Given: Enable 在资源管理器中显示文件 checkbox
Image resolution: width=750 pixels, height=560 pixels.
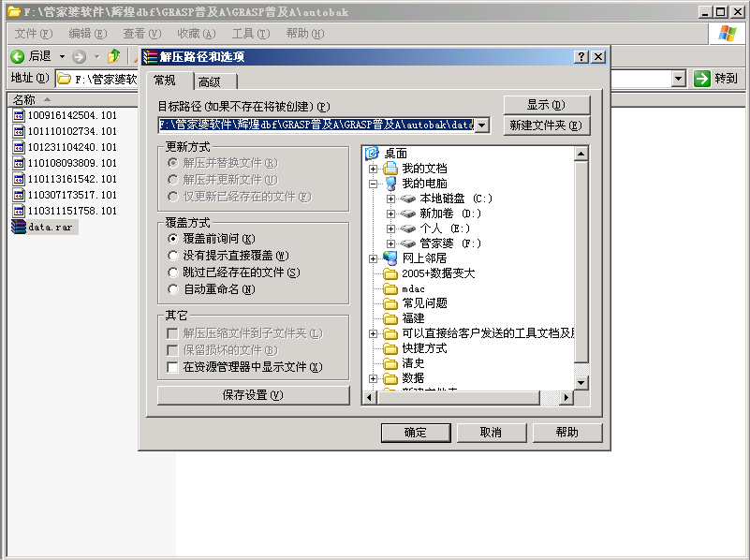Looking at the screenshot, I should click(x=172, y=367).
